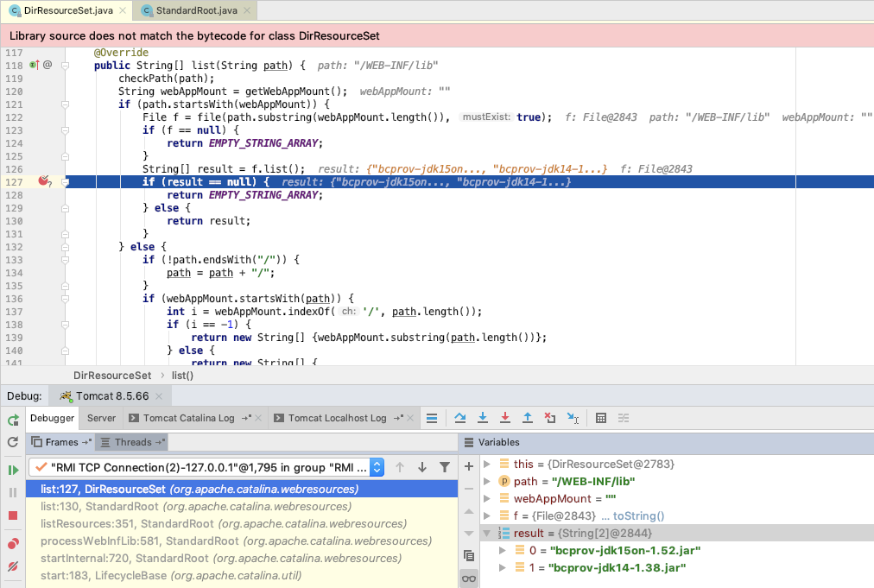
Task: Click the red Force Step Into icon
Action: point(505,418)
